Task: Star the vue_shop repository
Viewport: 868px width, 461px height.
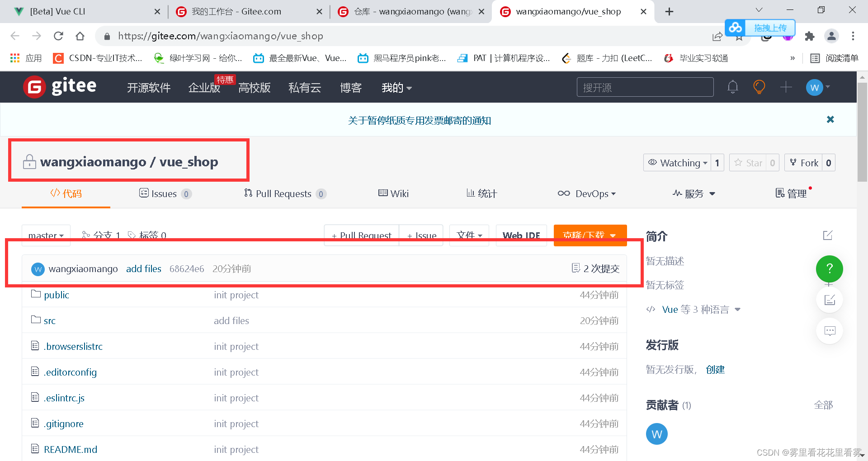Action: tap(748, 163)
